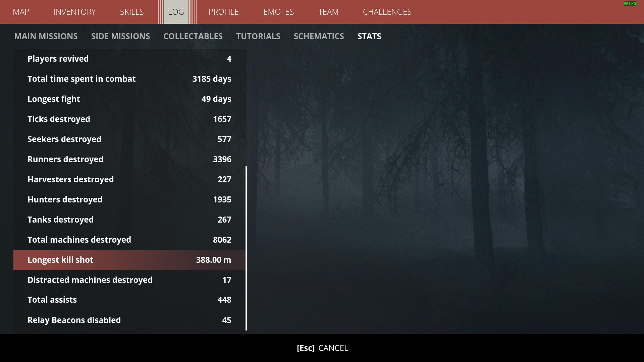This screenshot has width=644, height=362.
Task: Select Total machines destroyed row
Action: tap(129, 240)
